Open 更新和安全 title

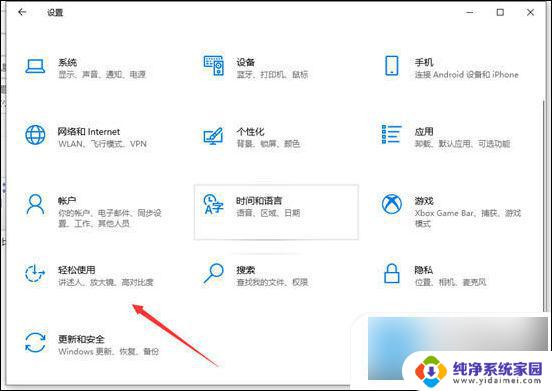81,339
